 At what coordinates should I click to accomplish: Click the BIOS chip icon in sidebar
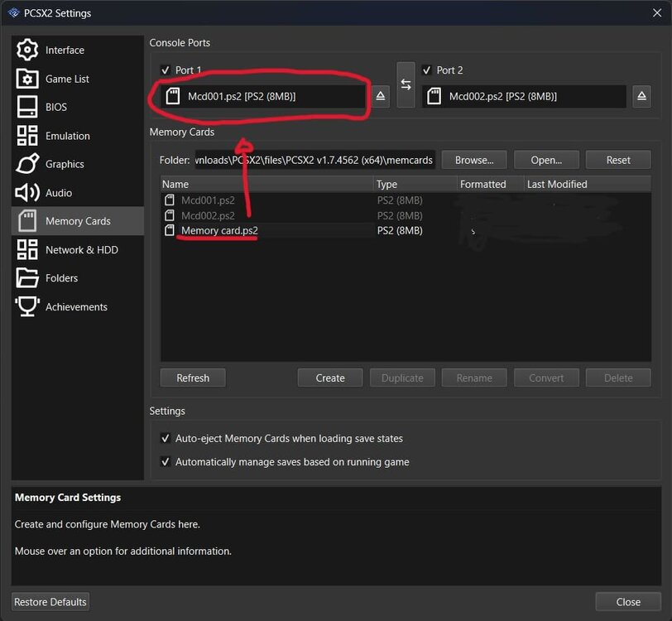click(x=27, y=107)
